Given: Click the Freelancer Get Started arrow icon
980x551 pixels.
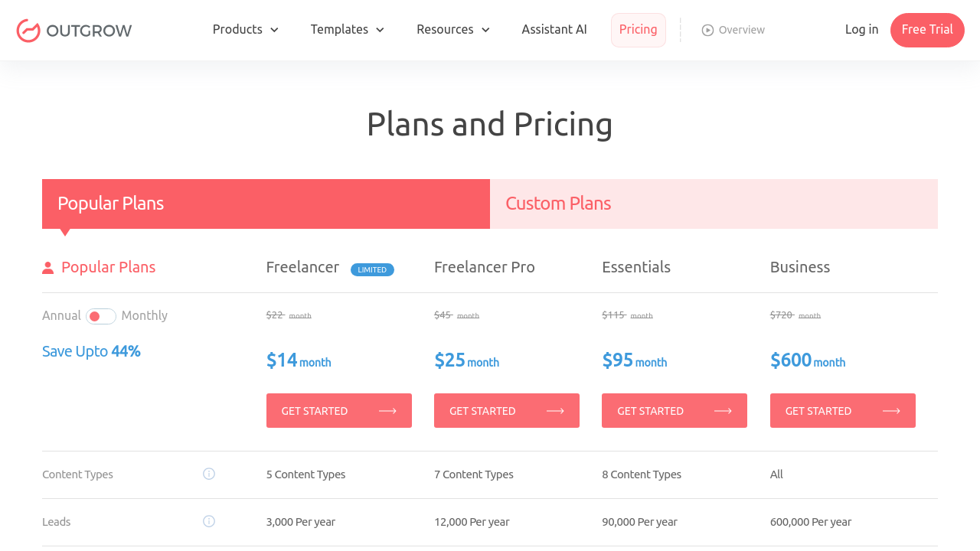Looking at the screenshot, I should [387, 411].
